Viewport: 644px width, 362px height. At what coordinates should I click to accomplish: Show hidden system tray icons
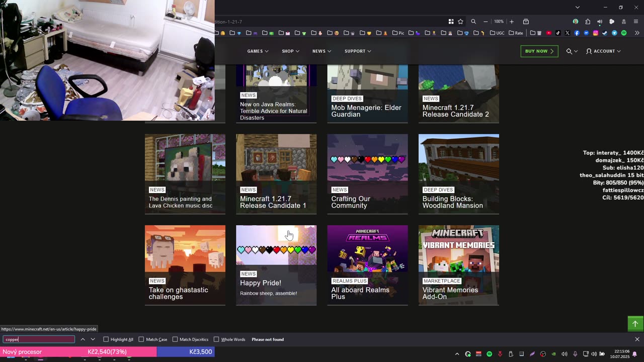coord(457,354)
